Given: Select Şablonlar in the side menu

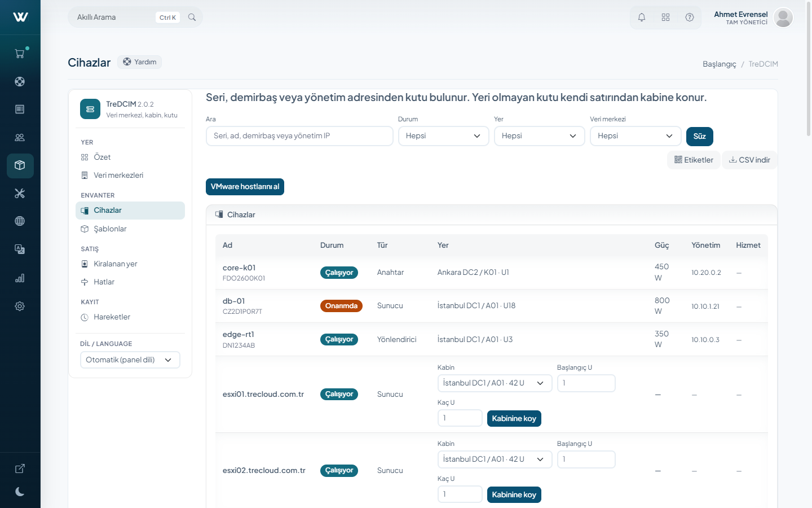Looking at the screenshot, I should (130, 229).
